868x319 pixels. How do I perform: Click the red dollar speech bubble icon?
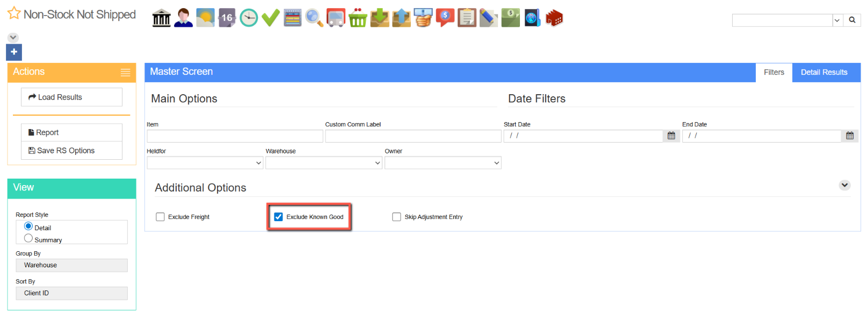445,18
